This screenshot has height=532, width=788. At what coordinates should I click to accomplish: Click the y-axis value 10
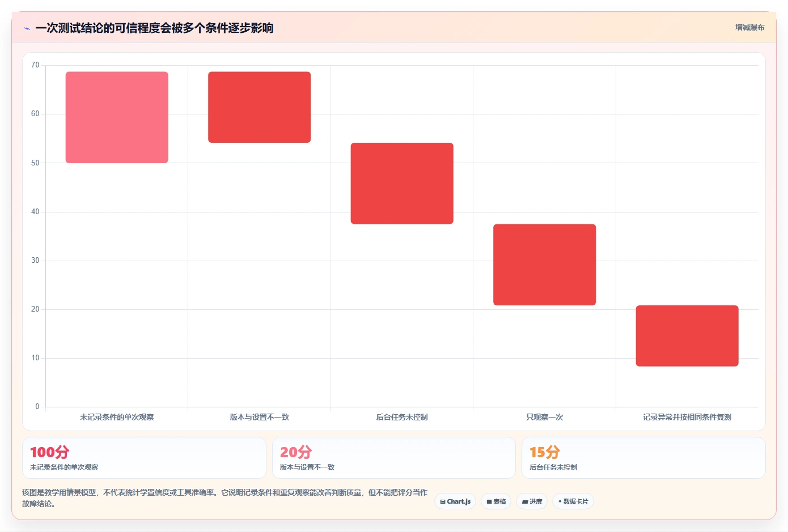[x=35, y=358]
